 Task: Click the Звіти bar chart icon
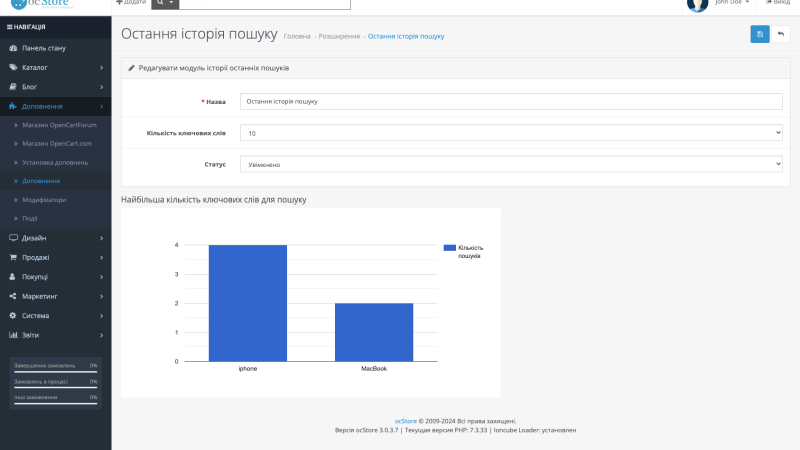[x=13, y=335]
